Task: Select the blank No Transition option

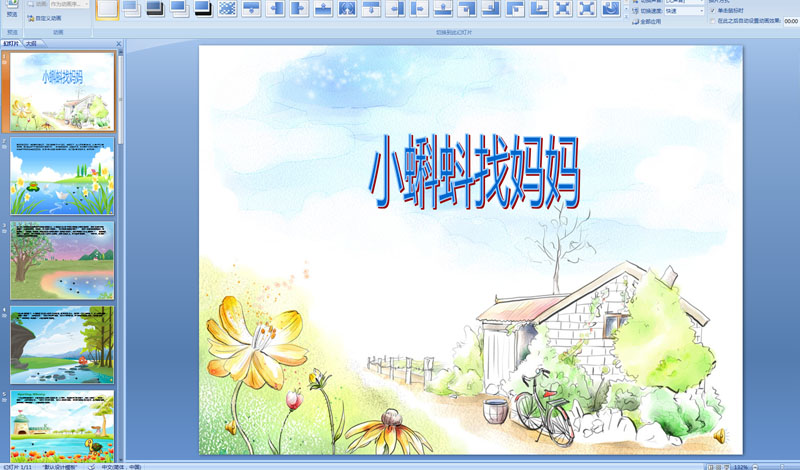Action: pyautogui.click(x=107, y=9)
